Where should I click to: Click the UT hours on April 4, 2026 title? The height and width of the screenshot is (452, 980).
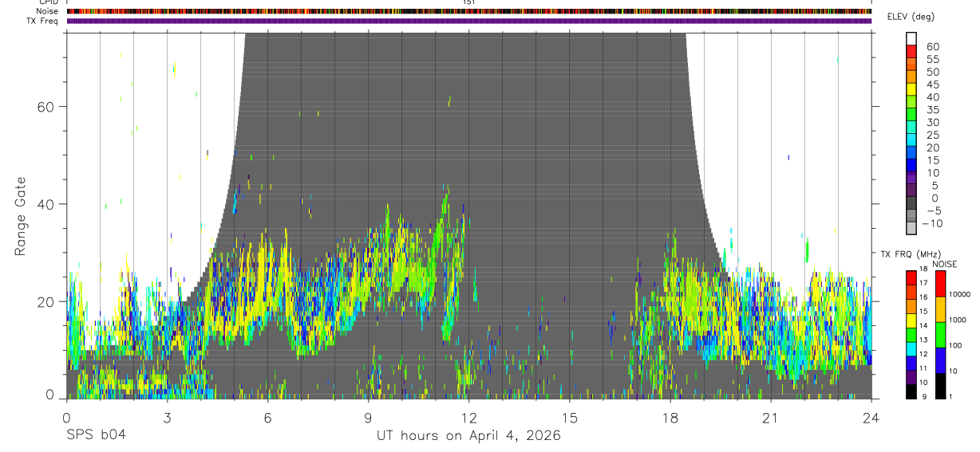(469, 435)
